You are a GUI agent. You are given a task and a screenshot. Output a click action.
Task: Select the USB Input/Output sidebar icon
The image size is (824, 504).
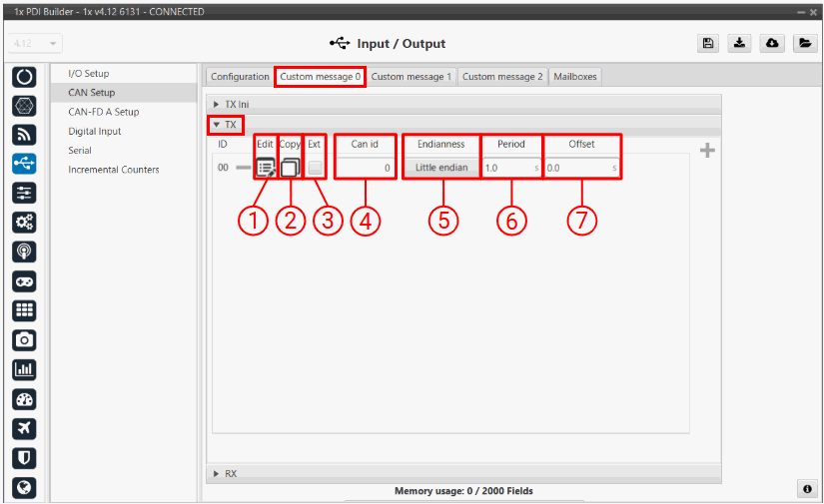coord(26,164)
